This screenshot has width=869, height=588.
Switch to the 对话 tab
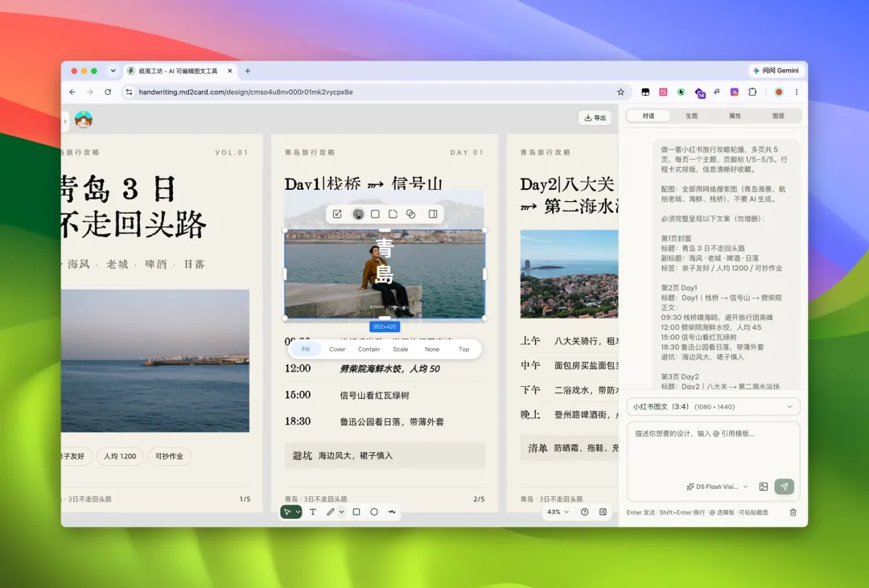click(x=648, y=116)
